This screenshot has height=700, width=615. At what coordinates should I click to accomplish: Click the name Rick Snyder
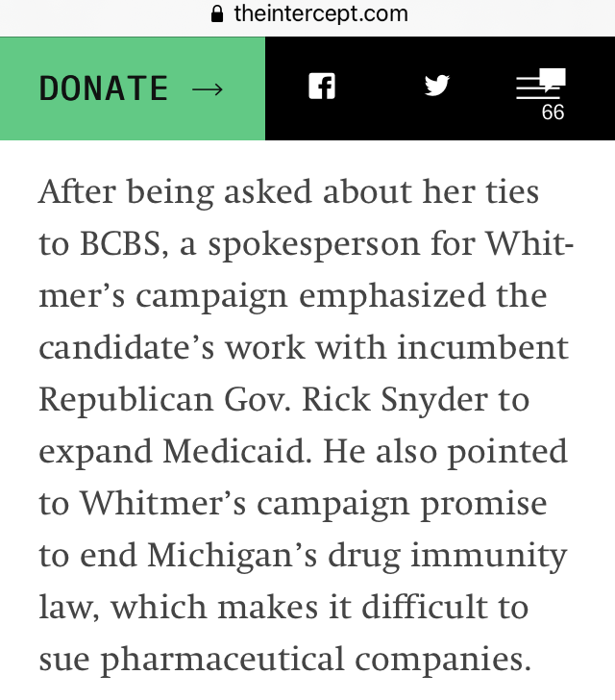click(395, 399)
